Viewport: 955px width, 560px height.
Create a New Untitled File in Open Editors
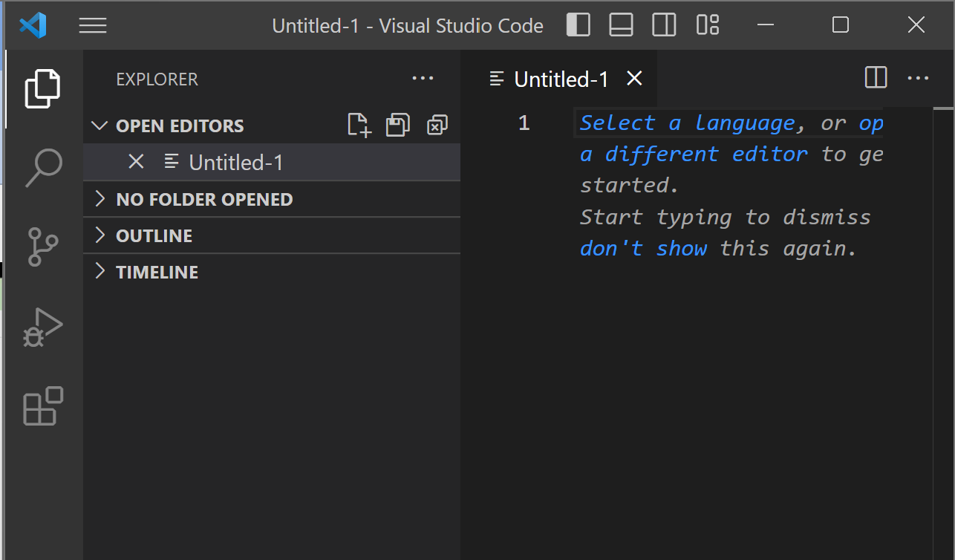coord(359,126)
